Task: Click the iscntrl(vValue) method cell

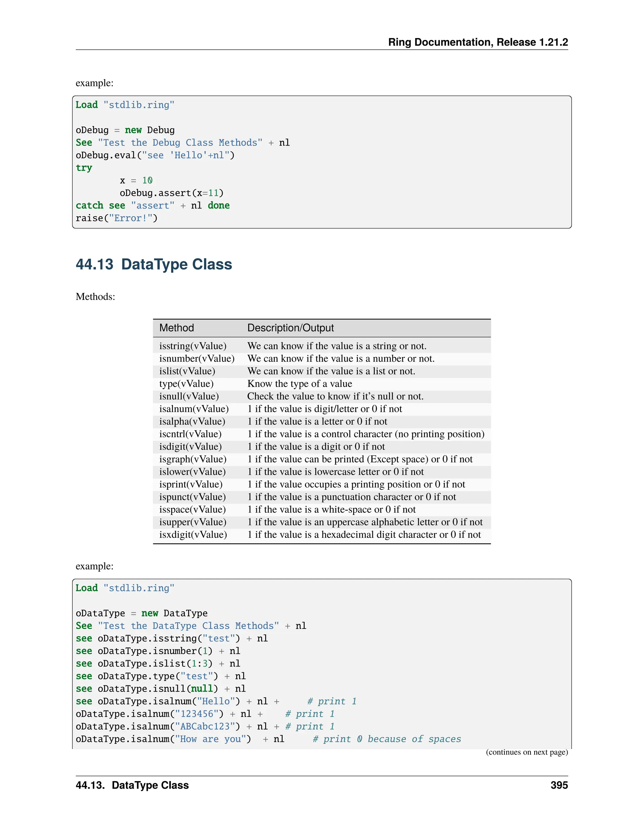Action: click(190, 434)
